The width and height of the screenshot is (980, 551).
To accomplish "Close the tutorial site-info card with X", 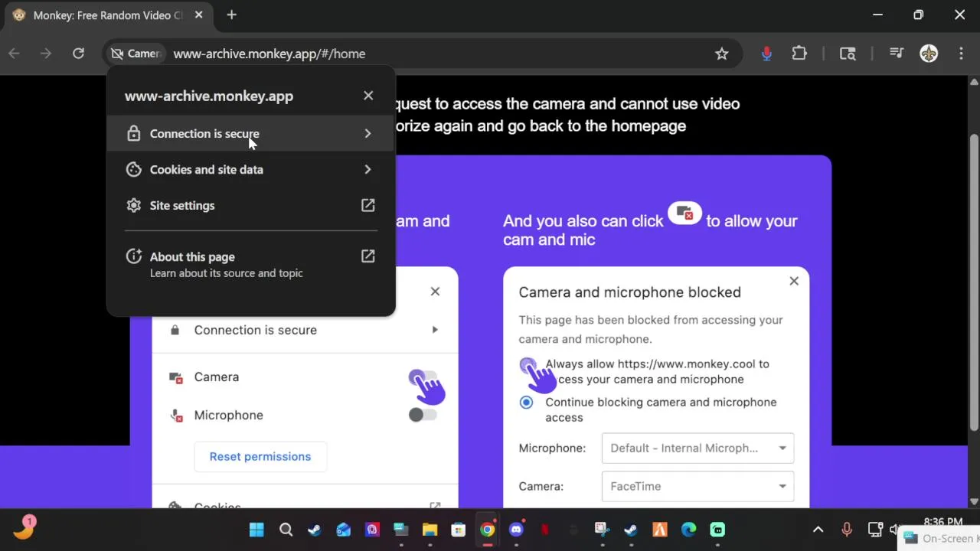I will tap(435, 292).
